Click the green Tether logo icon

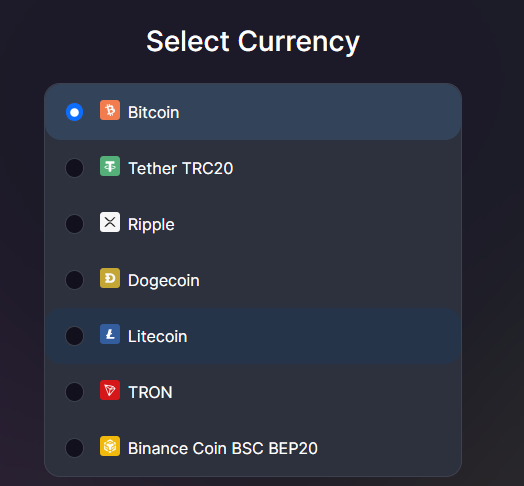(x=110, y=166)
